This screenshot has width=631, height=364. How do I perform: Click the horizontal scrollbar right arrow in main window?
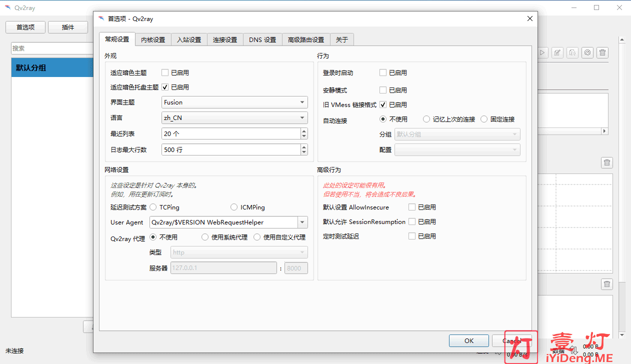604,131
